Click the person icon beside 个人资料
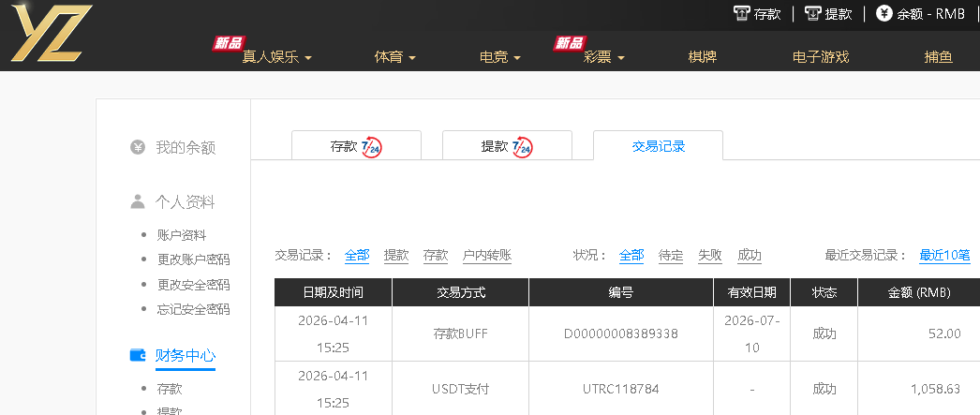980x415 pixels. pyautogui.click(x=138, y=201)
